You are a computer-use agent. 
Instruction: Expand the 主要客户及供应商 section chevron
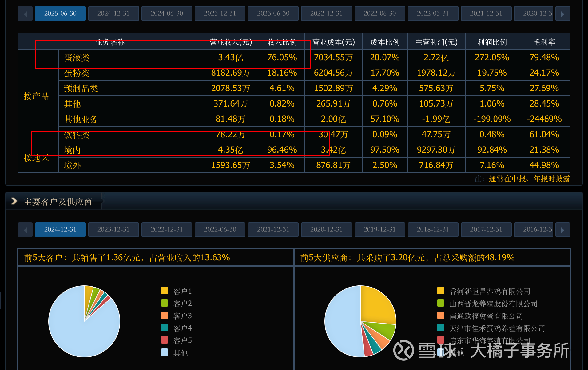pyautogui.click(x=14, y=201)
